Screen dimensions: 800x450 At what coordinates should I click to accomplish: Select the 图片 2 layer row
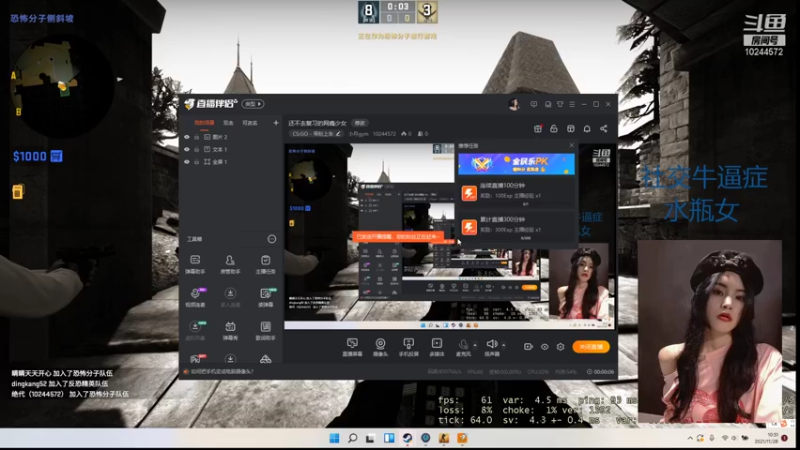point(231,137)
